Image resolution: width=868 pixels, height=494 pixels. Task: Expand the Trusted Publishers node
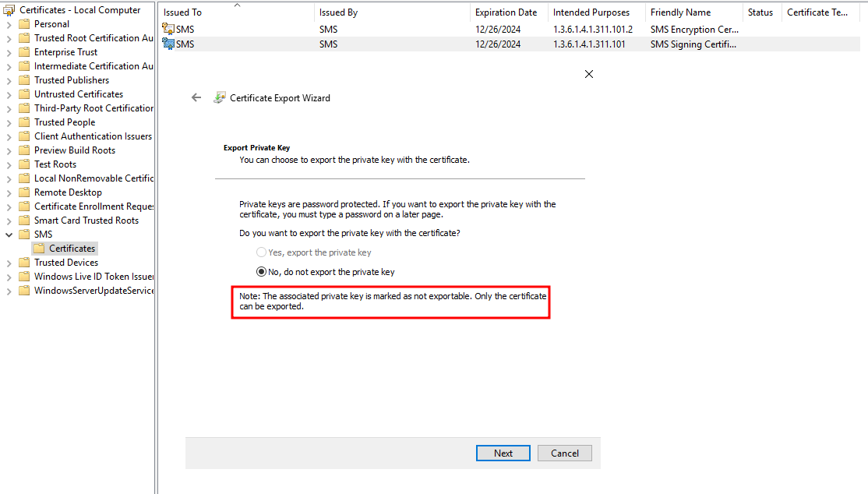9,80
